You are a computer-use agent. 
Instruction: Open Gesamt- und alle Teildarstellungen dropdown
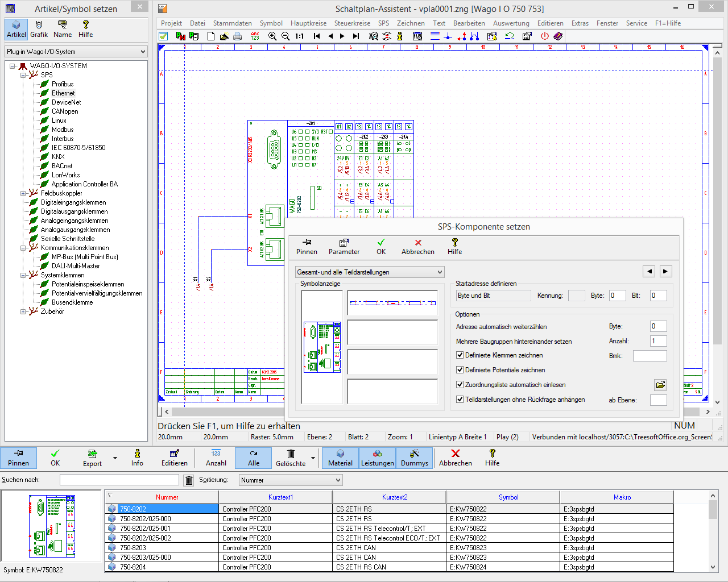click(370, 272)
